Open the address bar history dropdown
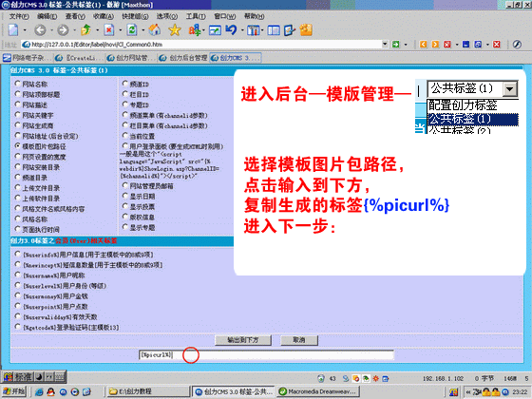The image size is (532, 399). [x=385, y=44]
